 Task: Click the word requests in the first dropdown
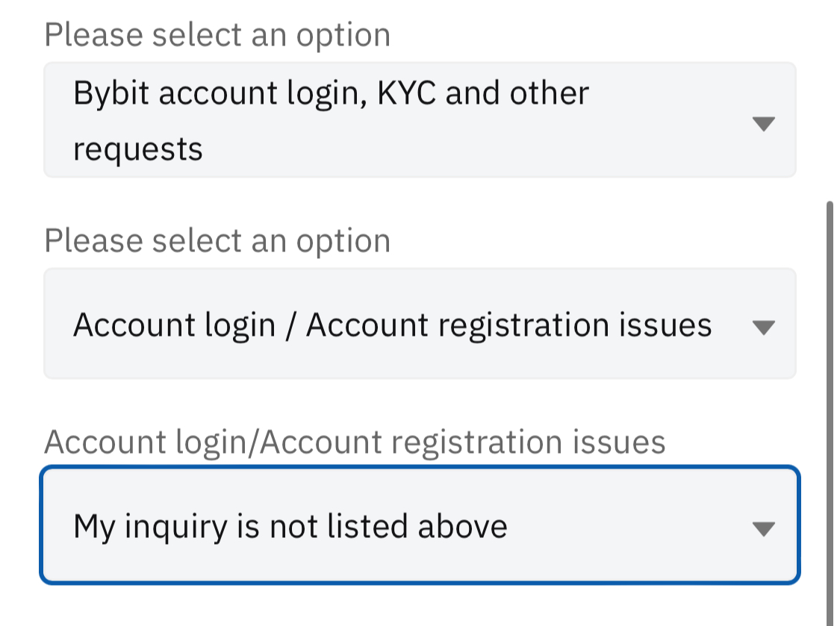coord(138,149)
